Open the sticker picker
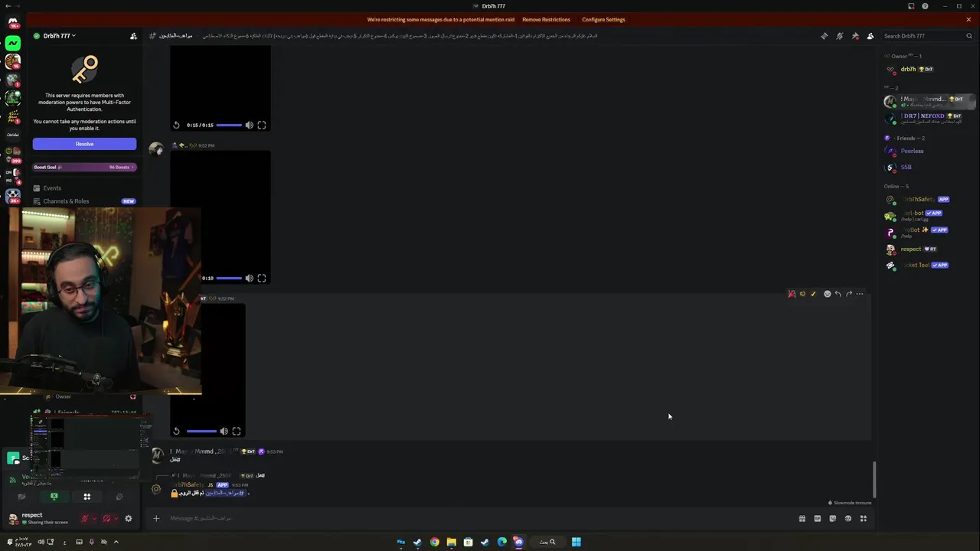 [832, 518]
